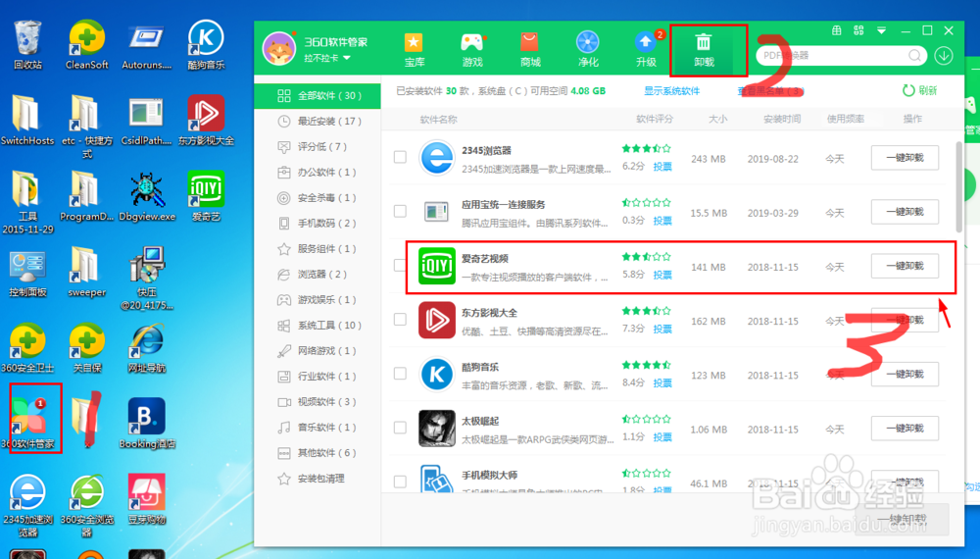Select 网络游戏 (1) category
Image resolution: width=980 pixels, height=559 pixels.
pyautogui.click(x=318, y=351)
